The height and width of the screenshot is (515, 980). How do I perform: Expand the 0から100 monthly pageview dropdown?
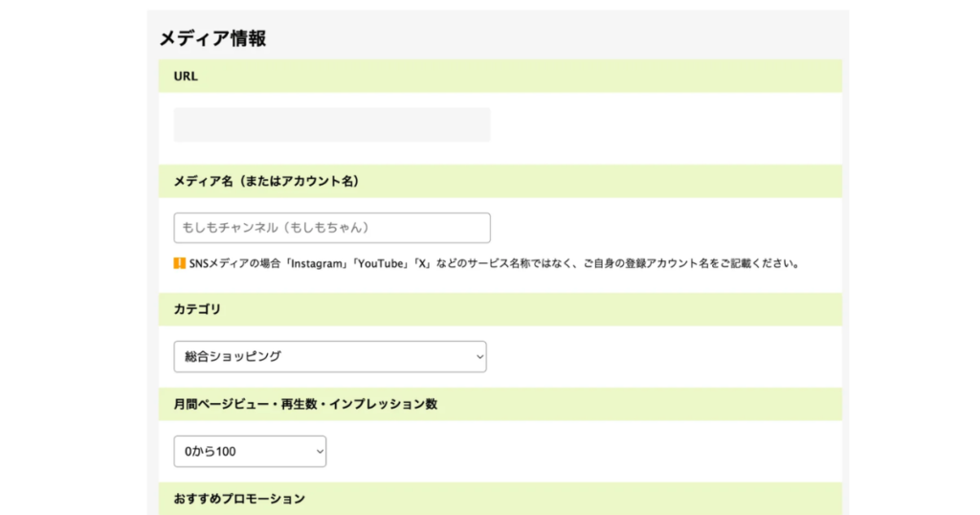click(x=249, y=452)
